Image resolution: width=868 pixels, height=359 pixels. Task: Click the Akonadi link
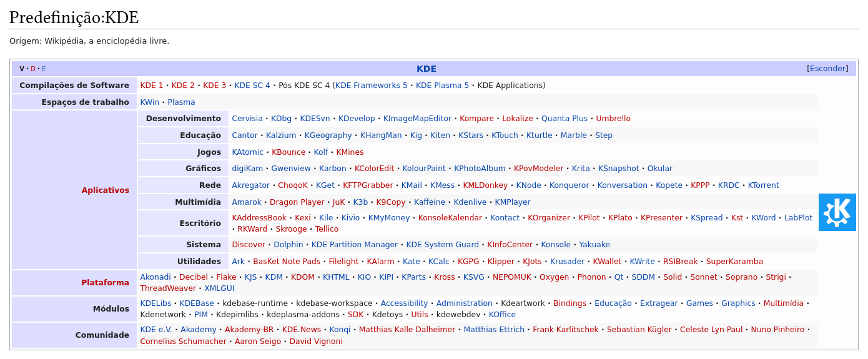click(x=155, y=277)
